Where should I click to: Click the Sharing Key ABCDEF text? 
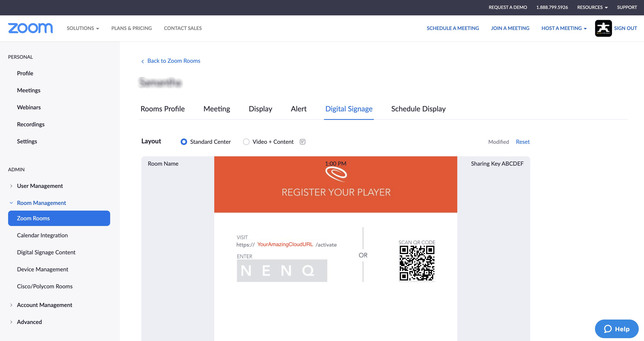point(497,163)
